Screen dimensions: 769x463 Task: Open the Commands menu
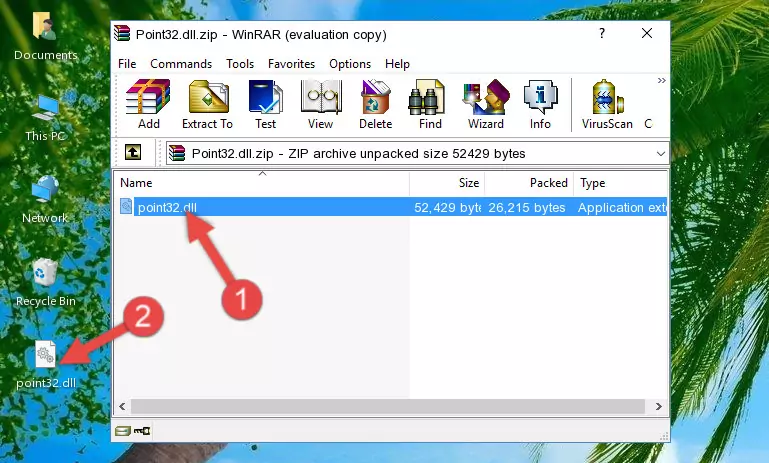point(181,64)
